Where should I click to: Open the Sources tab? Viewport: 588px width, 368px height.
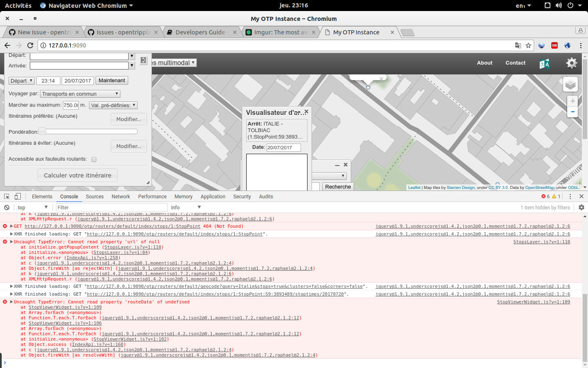pyautogui.click(x=95, y=197)
